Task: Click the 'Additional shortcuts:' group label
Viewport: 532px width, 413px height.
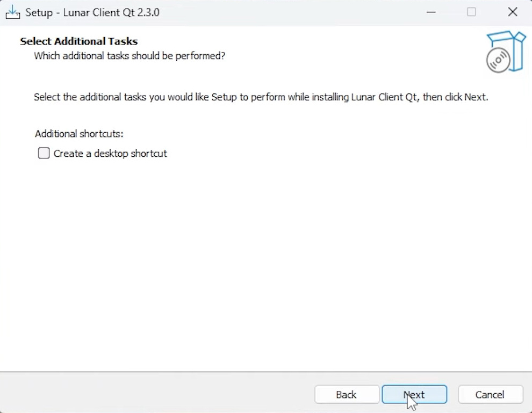Action: pyautogui.click(x=79, y=134)
